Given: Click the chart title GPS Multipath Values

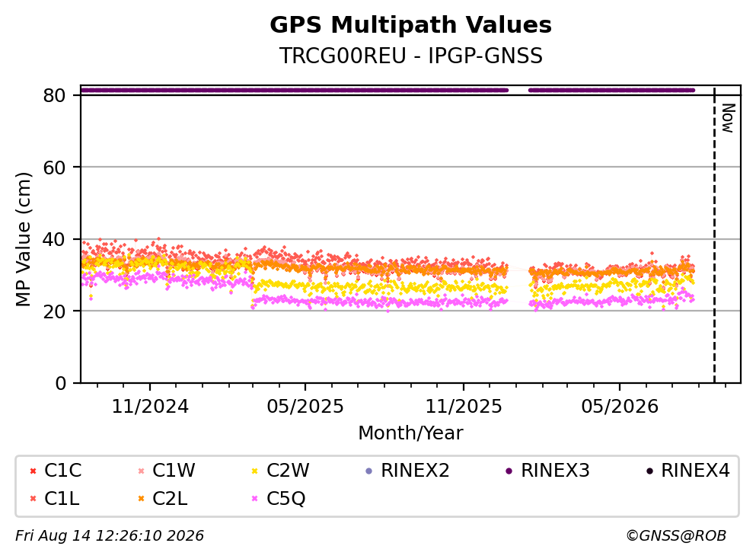Looking at the screenshot, I should point(411,24).
